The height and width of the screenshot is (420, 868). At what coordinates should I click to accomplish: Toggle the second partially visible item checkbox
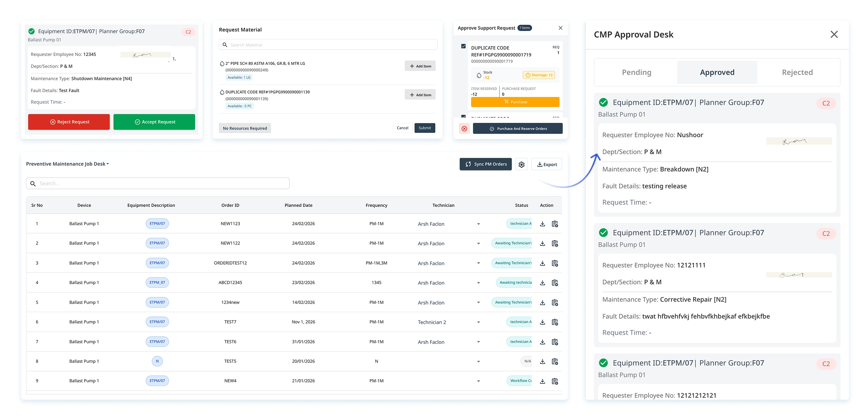463,117
